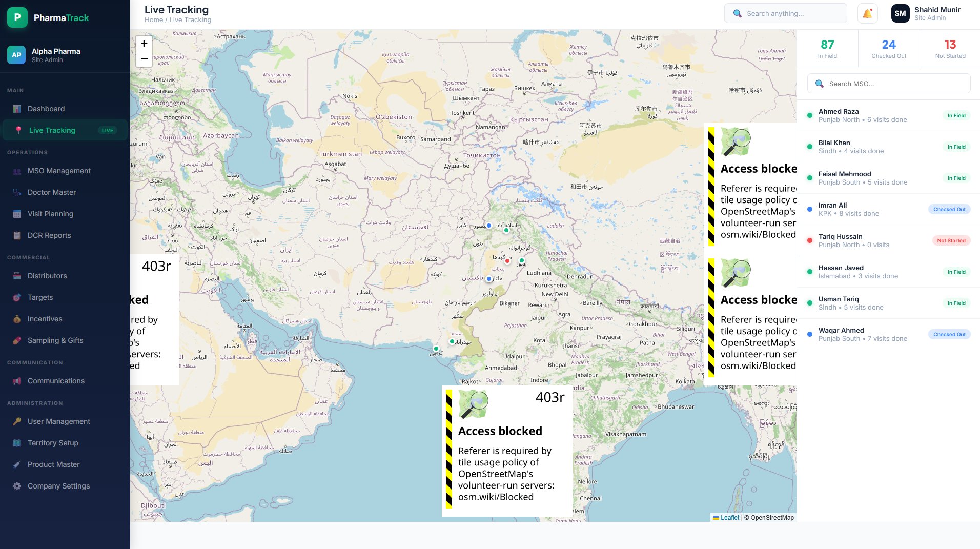Open Visit Planning section
The height and width of the screenshot is (549, 980).
(65, 214)
